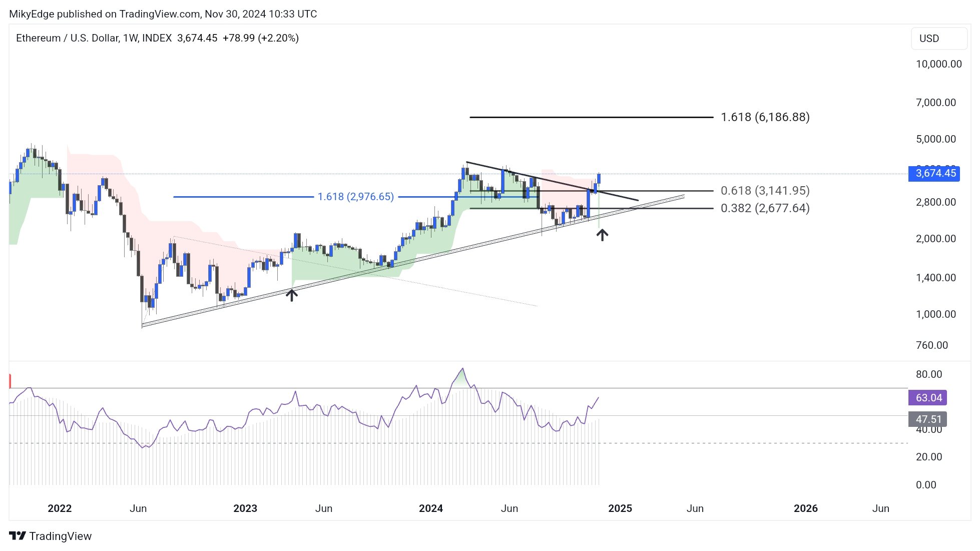Click the MikyEdge published header line

(163, 14)
